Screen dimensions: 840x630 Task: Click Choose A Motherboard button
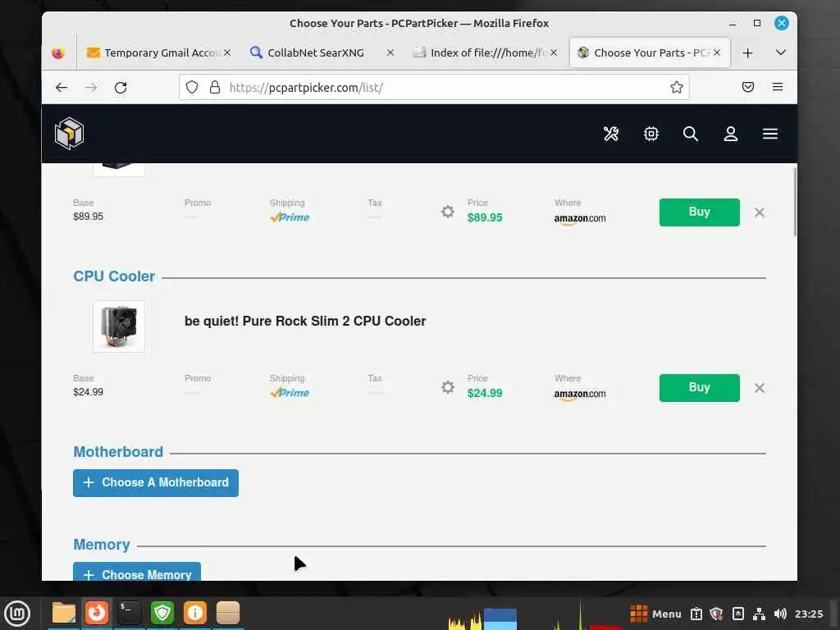[x=156, y=482]
